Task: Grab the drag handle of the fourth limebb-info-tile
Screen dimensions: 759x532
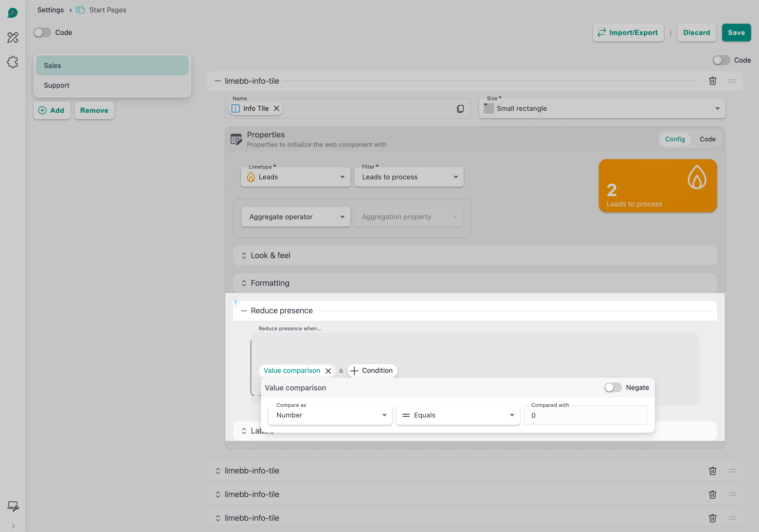Action: (732, 518)
